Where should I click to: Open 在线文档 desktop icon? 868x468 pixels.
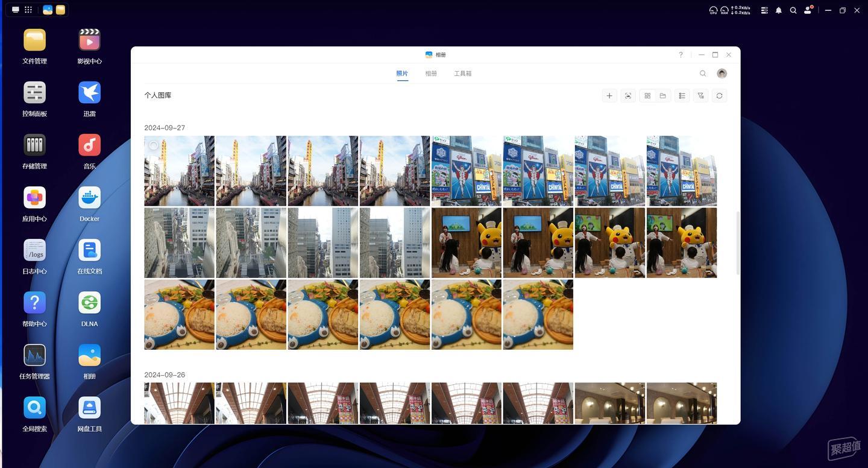89,250
